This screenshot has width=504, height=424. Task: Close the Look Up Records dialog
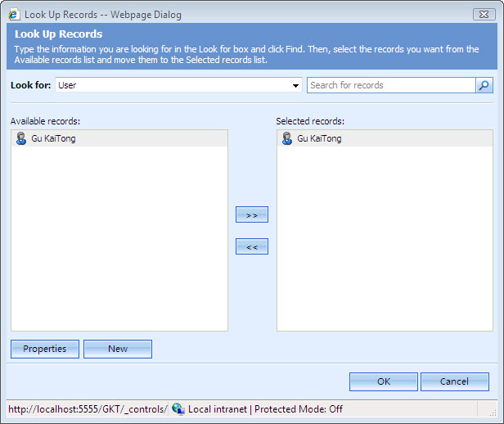point(484,15)
